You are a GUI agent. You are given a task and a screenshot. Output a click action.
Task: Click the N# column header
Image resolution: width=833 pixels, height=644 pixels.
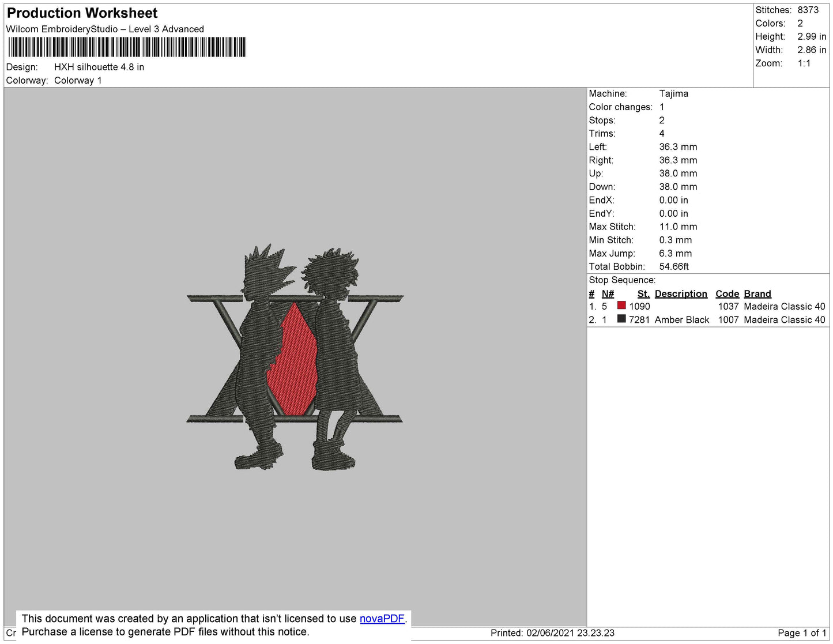[608, 293]
